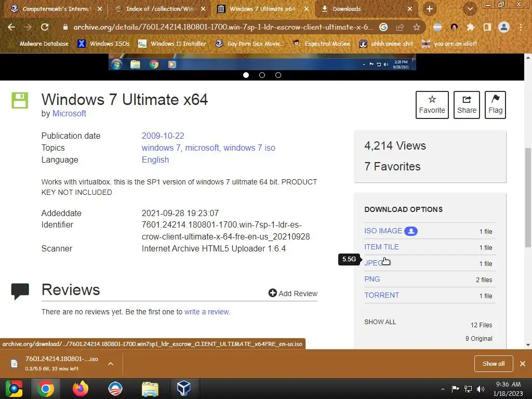
Task: Open VirtualBox from the taskbar
Action: (x=183, y=389)
